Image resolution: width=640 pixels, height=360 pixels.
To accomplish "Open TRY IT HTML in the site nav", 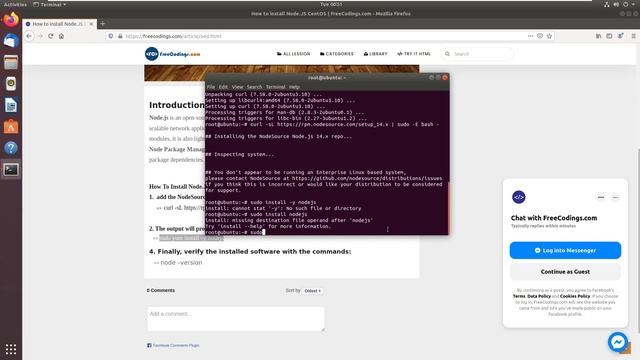I will coord(414,54).
